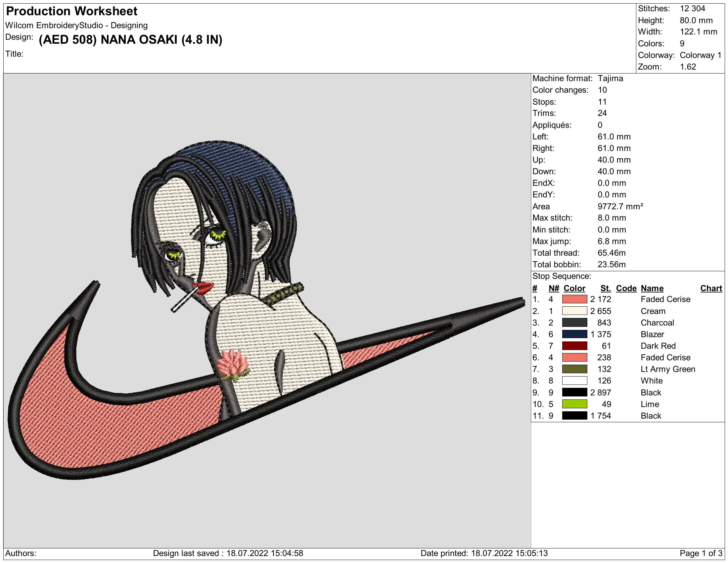Click the Total thread value '65.46m'
Image resolution: width=728 pixels, height=563 pixels.
click(x=611, y=253)
